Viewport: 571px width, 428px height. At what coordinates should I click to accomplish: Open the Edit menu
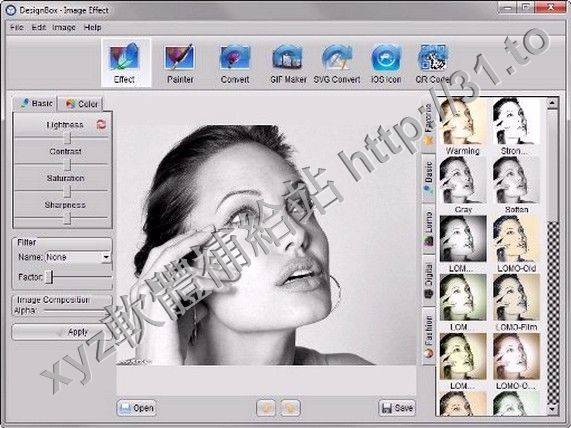[x=38, y=27]
